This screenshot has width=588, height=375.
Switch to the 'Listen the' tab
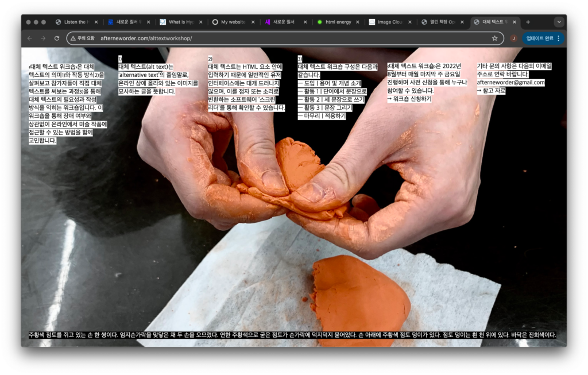click(75, 22)
